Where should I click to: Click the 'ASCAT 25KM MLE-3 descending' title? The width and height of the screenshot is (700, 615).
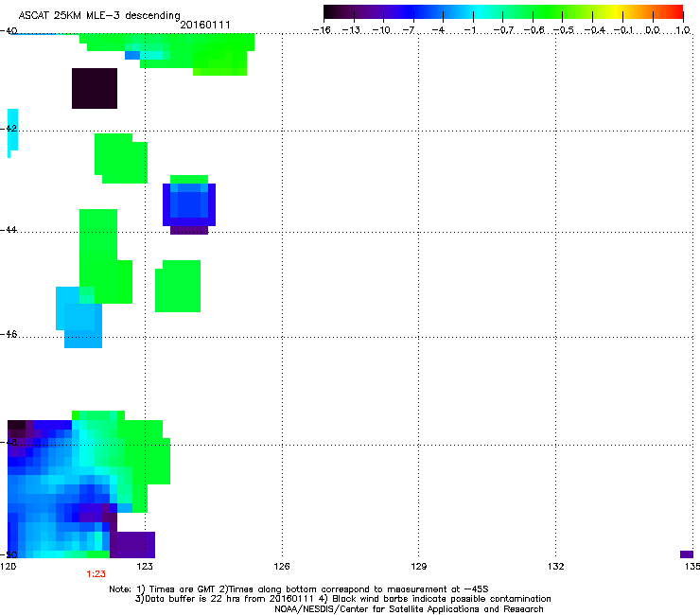tap(99, 16)
